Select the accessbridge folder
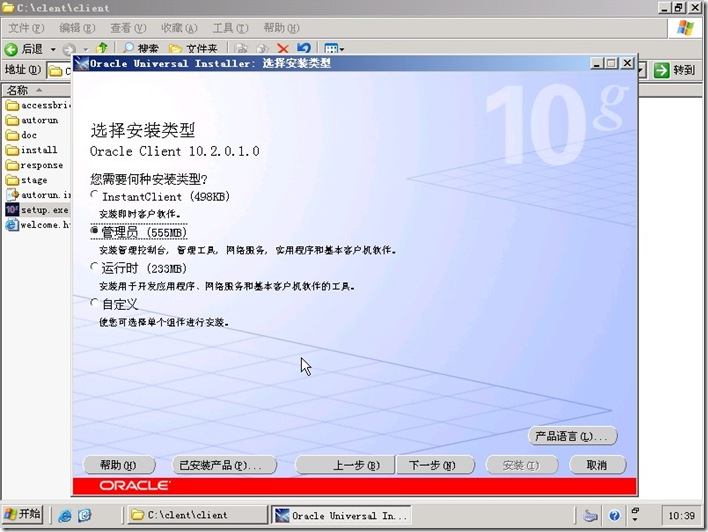The image size is (708, 532). click(x=38, y=105)
